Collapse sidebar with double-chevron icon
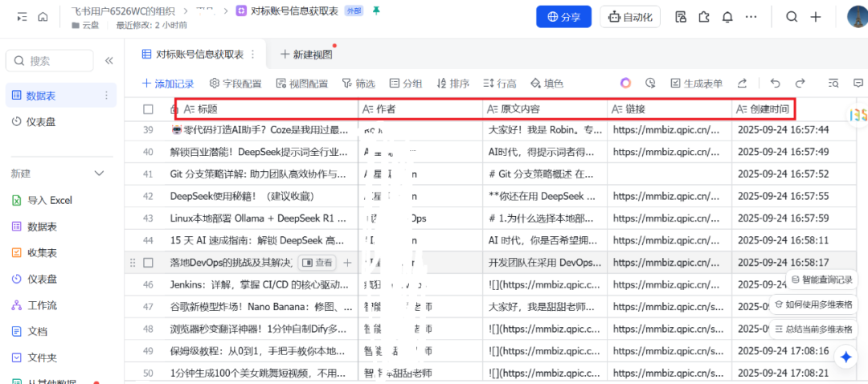The height and width of the screenshot is (384, 868). pyautogui.click(x=109, y=61)
